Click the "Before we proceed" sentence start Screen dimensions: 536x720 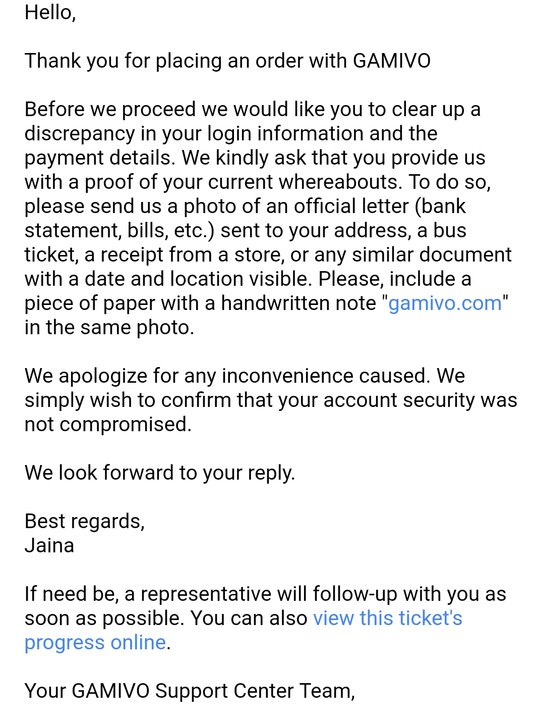pyautogui.click(x=110, y=110)
